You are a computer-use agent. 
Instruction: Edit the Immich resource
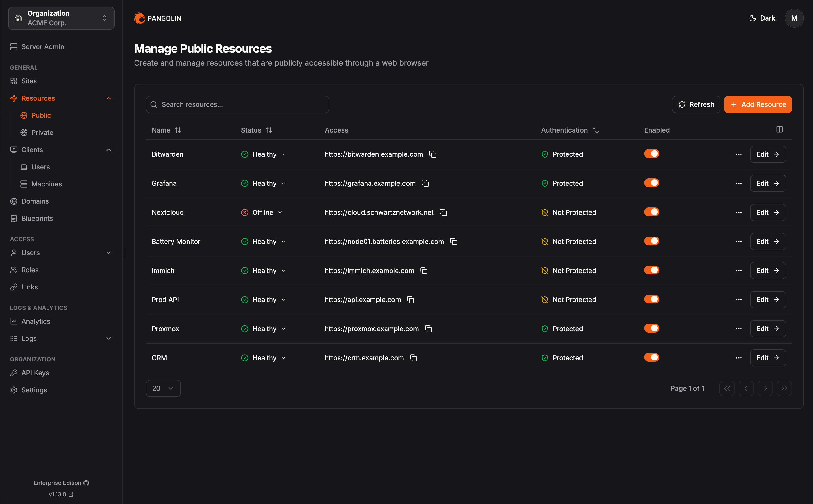click(768, 270)
